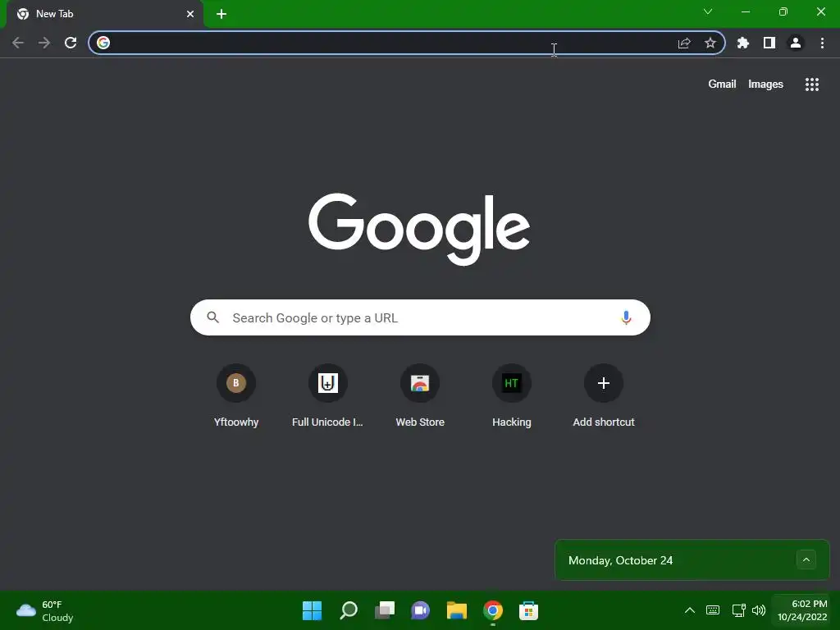Share this page icon

[684, 43]
